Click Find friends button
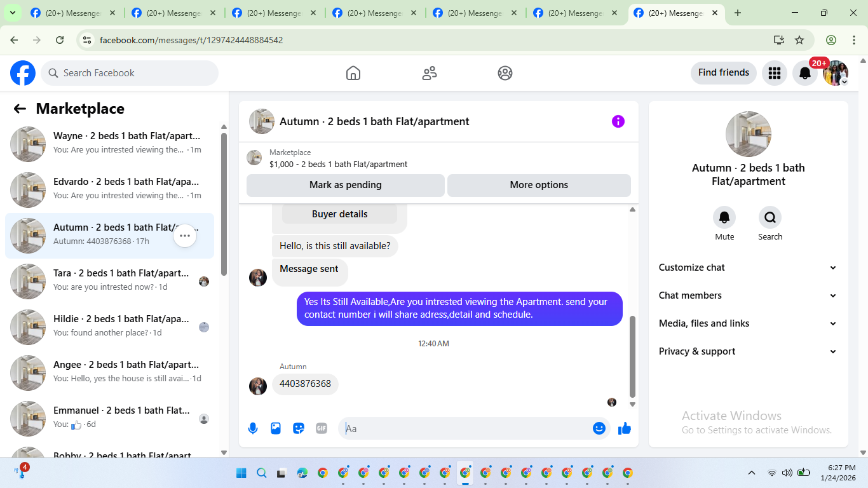 (x=724, y=73)
